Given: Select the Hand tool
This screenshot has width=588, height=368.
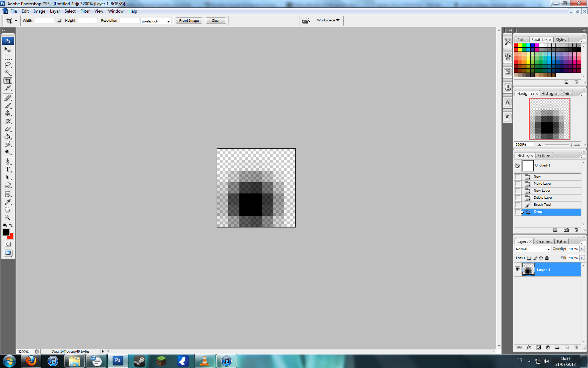Looking at the screenshot, I should 8,210.
